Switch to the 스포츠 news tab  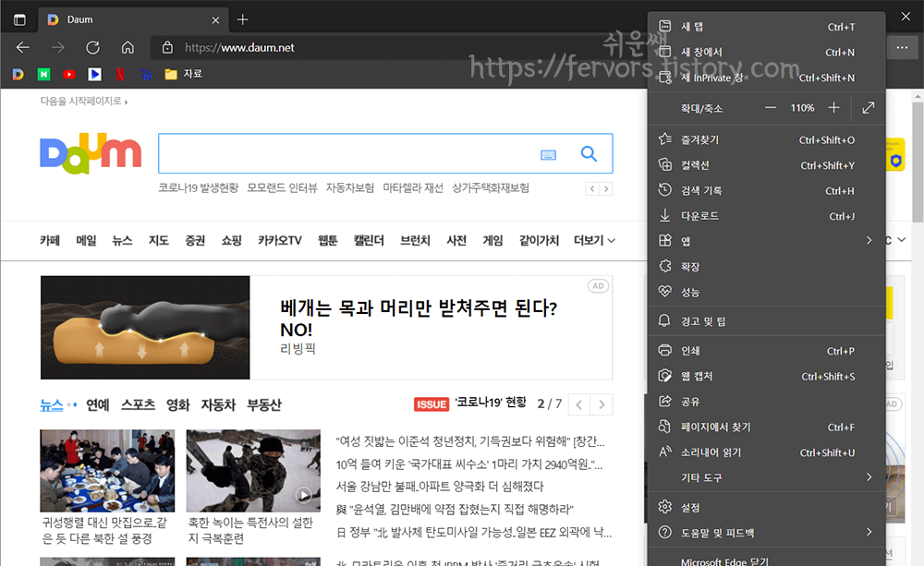[x=138, y=404]
